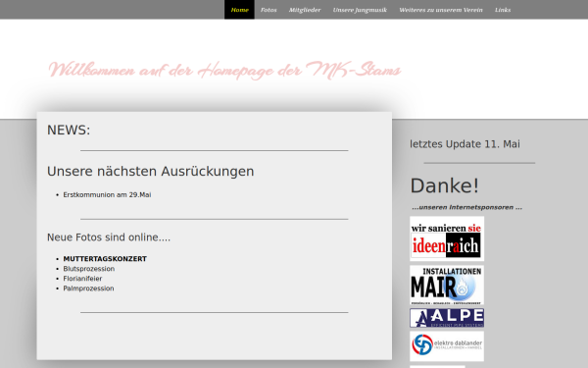588x368 pixels.
Task: Click the unseren Internetsponsoren text
Action: tap(466, 207)
